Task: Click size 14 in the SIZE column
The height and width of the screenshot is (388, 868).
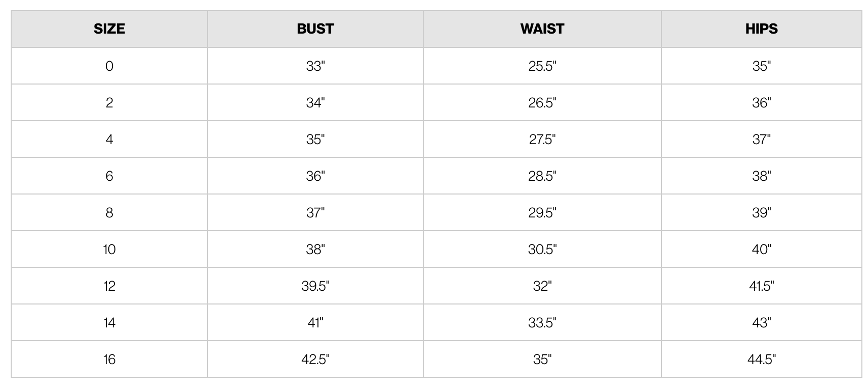Action: [109, 323]
